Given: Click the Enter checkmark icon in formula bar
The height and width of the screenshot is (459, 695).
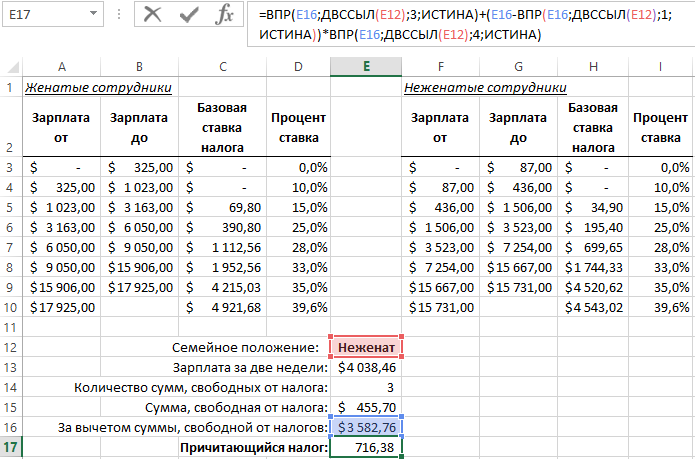Looking at the screenshot, I should (x=188, y=15).
